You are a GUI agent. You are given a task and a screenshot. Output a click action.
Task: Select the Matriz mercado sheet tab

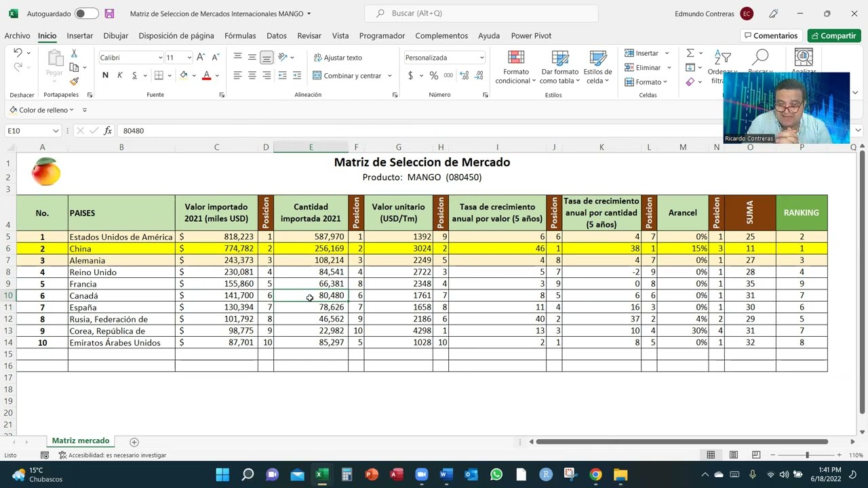(81, 441)
